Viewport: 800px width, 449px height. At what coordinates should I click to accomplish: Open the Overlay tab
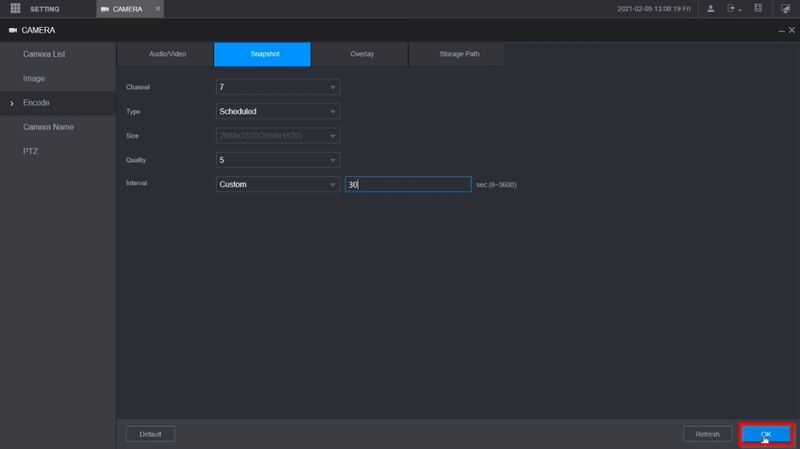pyautogui.click(x=360, y=54)
